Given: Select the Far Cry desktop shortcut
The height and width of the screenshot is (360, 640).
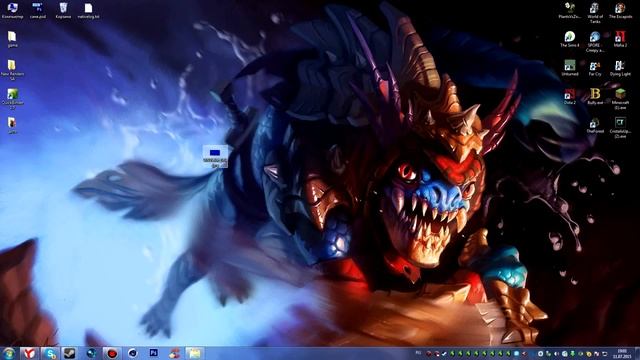Looking at the screenshot, I should click(x=595, y=68).
